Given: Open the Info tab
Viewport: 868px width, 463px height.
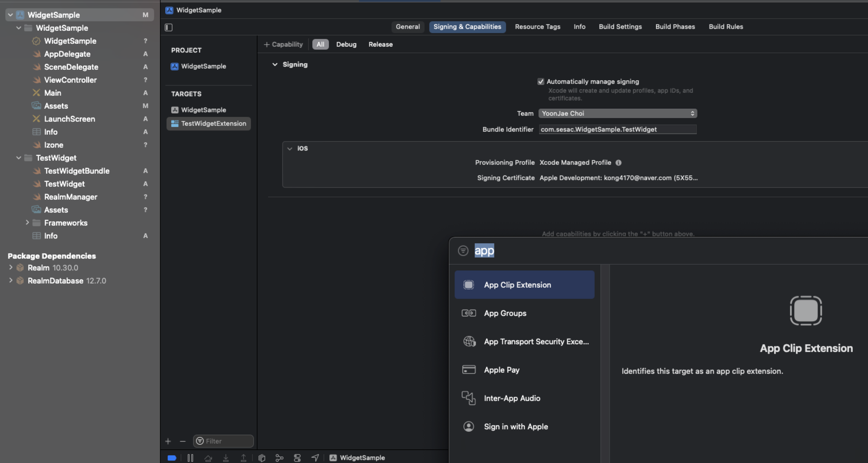Looking at the screenshot, I should tap(579, 27).
